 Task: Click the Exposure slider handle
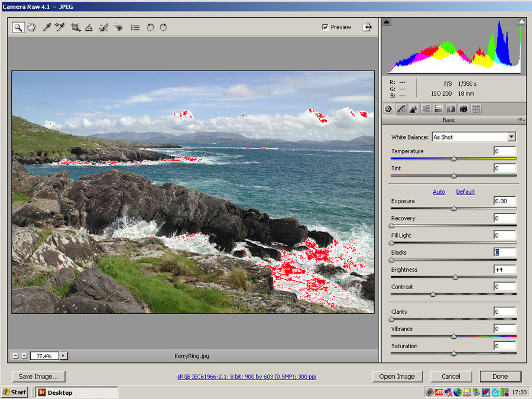click(453, 209)
